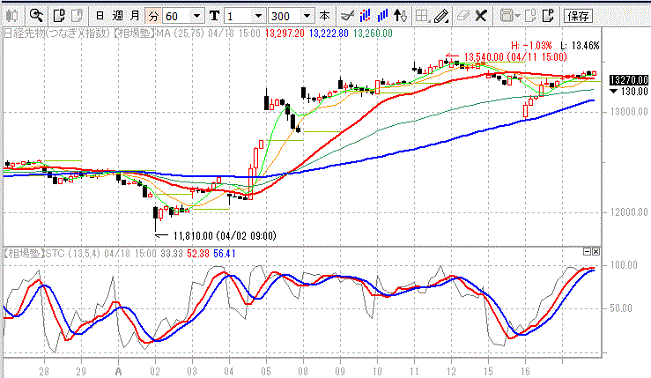Open the bar count dropdown showing 300
The image size is (651, 378).
pos(307,16)
